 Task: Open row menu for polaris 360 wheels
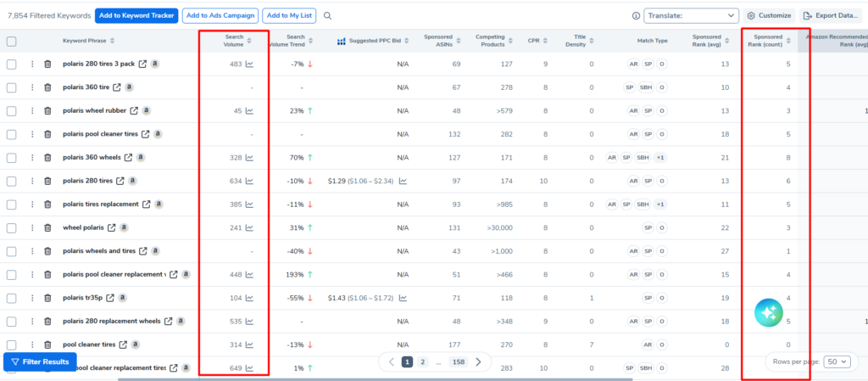coord(32,158)
